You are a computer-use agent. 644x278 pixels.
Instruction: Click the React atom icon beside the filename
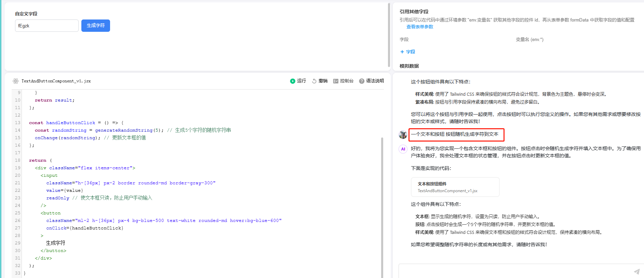tap(16, 81)
